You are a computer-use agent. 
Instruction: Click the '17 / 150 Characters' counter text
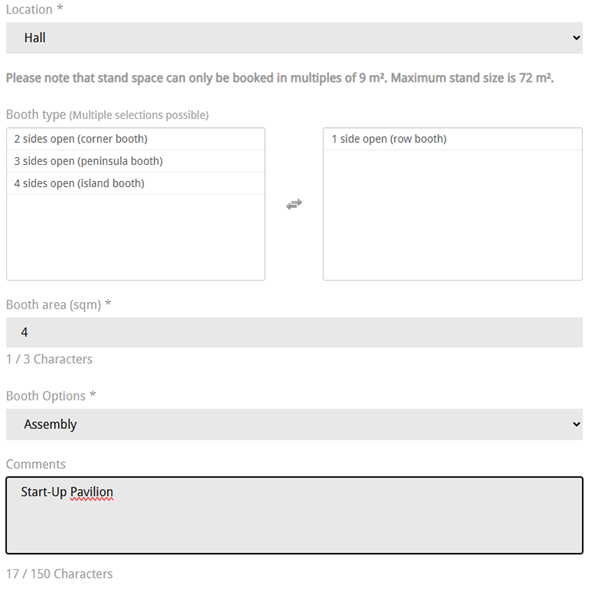tap(59, 574)
